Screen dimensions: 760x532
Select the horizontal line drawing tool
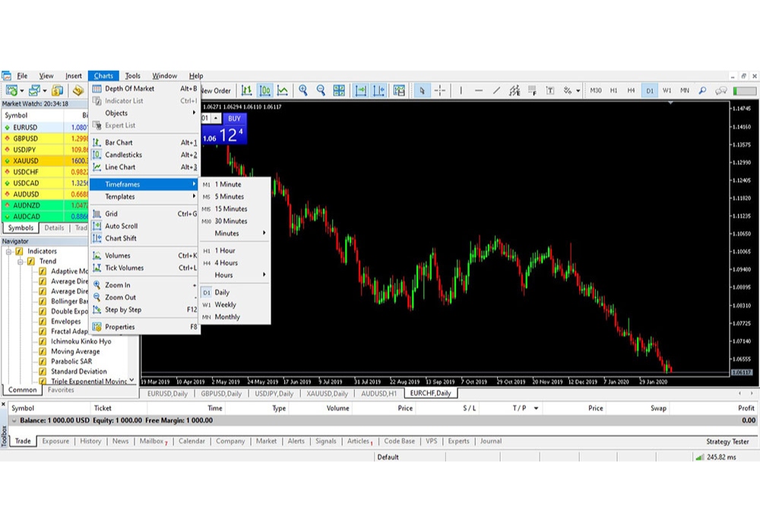coord(479,90)
